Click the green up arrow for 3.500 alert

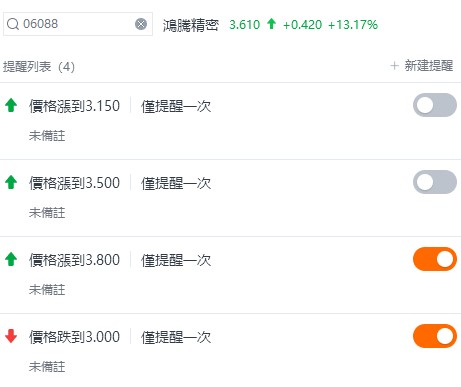(11, 182)
